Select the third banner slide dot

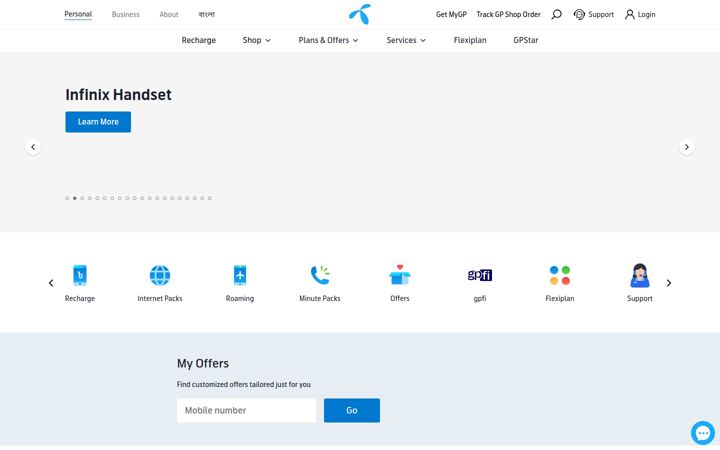[x=82, y=198]
